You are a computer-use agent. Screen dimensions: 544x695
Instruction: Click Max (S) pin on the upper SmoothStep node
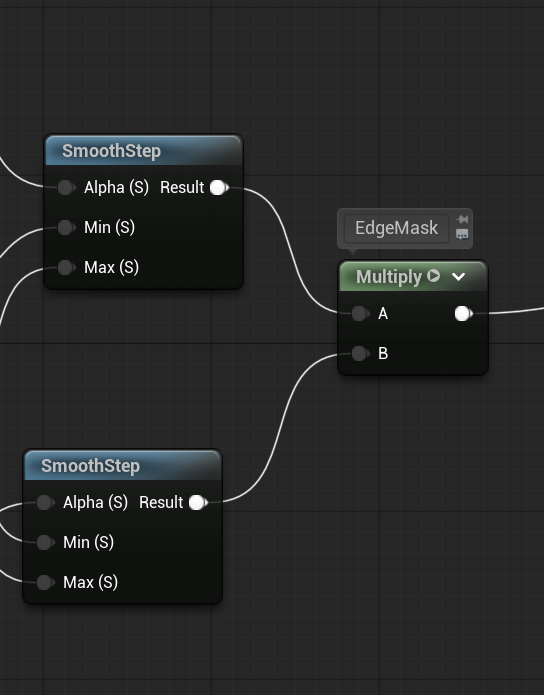pos(67,267)
